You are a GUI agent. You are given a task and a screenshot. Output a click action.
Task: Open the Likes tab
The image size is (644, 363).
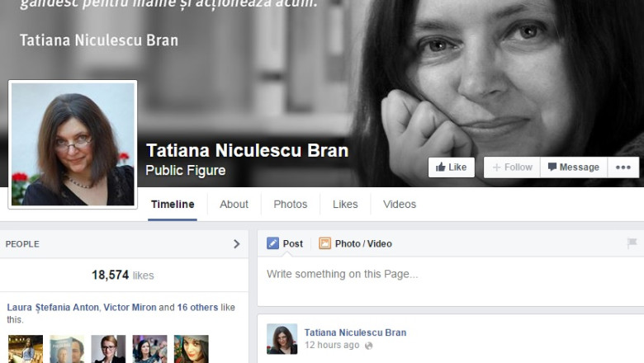345,205
